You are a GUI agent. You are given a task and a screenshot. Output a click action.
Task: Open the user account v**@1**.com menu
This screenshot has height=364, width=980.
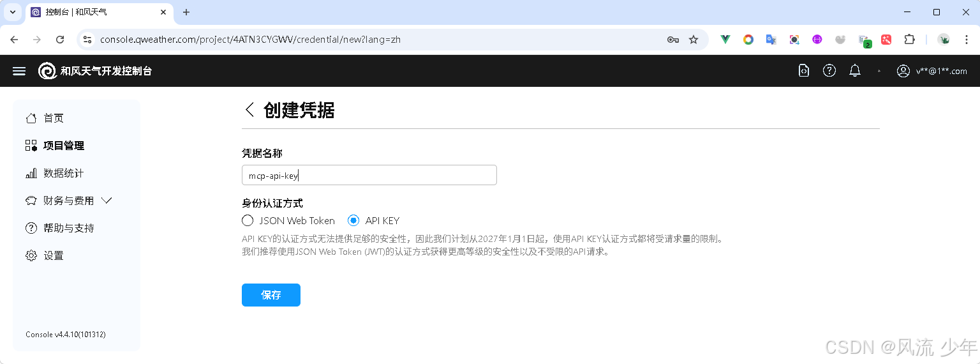point(932,71)
